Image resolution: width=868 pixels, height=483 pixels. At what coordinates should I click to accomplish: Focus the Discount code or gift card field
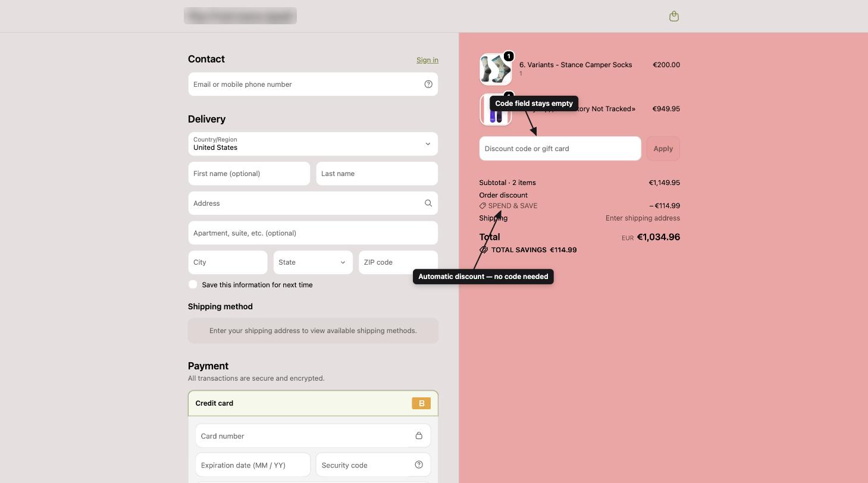[x=560, y=149]
